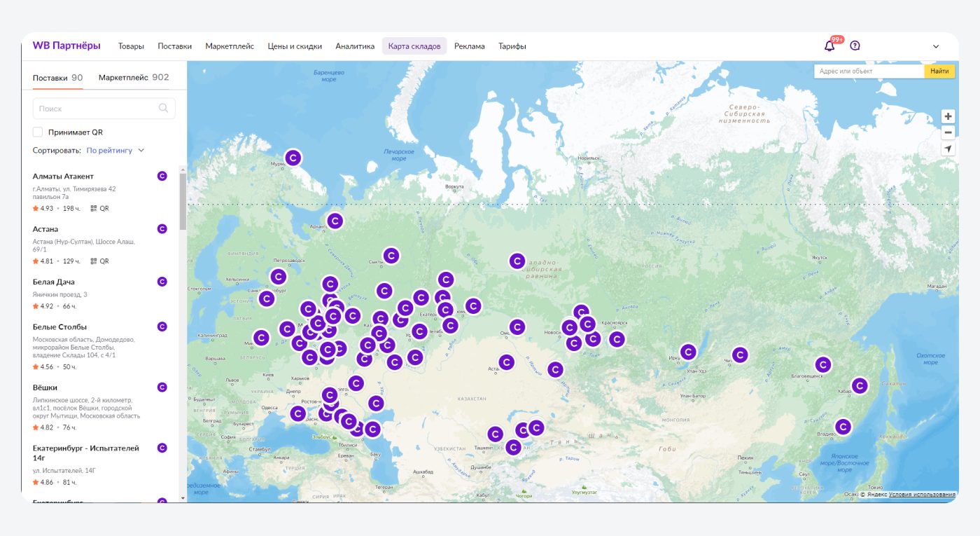This screenshot has height=536, width=980.
Task: Open the По рейтингу sort dropdown
Action: click(115, 150)
